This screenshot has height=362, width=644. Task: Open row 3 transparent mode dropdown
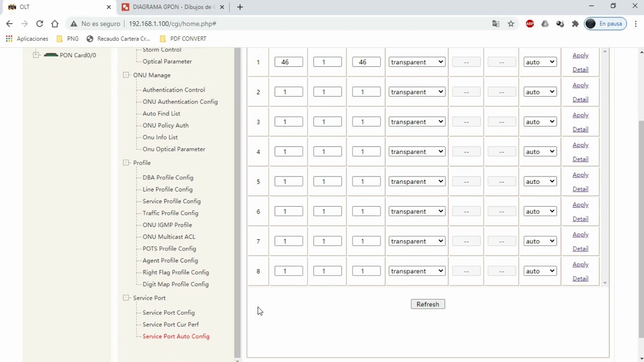(417, 122)
